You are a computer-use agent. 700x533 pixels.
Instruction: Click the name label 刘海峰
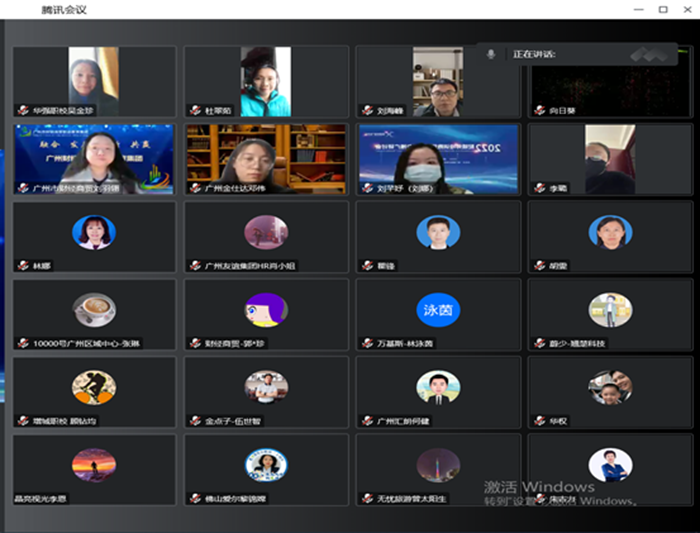[390, 110]
